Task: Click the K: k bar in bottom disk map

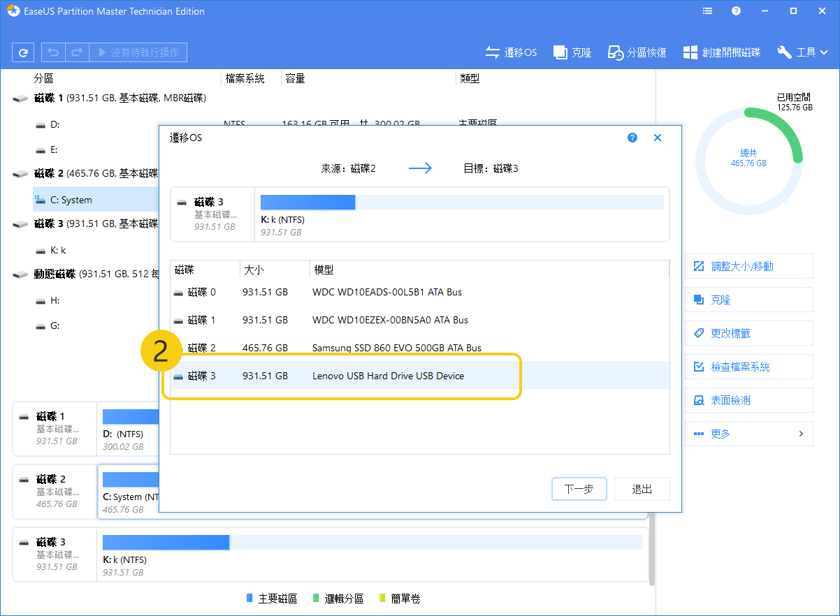Action: pyautogui.click(x=372, y=542)
